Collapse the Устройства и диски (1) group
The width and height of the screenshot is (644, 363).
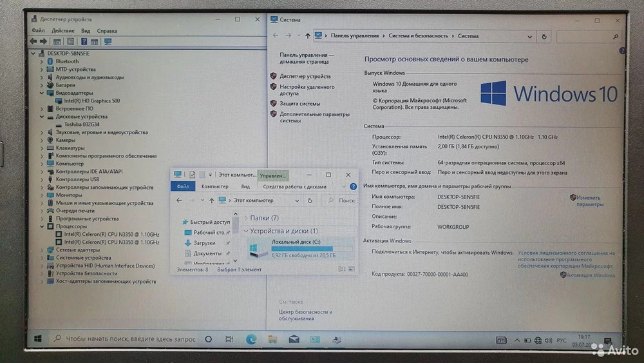click(246, 231)
